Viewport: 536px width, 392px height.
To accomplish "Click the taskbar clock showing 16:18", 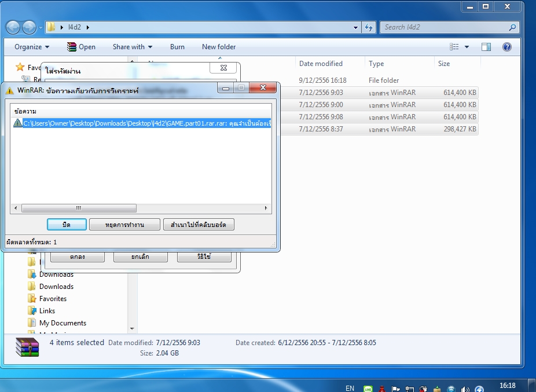I will click(x=507, y=386).
